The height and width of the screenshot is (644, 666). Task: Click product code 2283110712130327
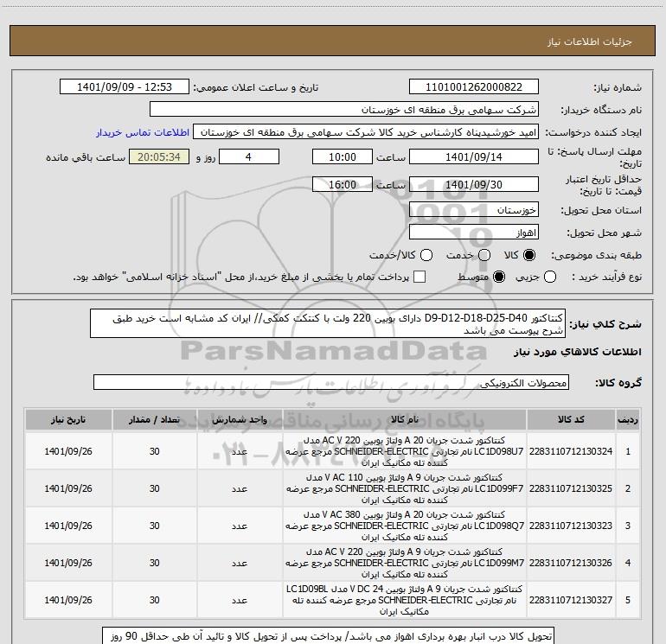coord(571,600)
